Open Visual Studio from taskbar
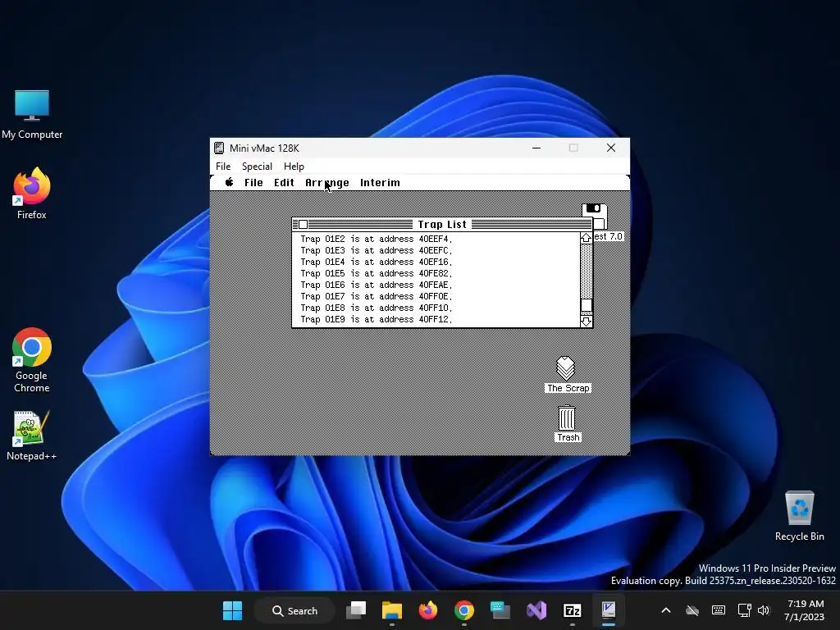This screenshot has width=840, height=630. pos(536,610)
